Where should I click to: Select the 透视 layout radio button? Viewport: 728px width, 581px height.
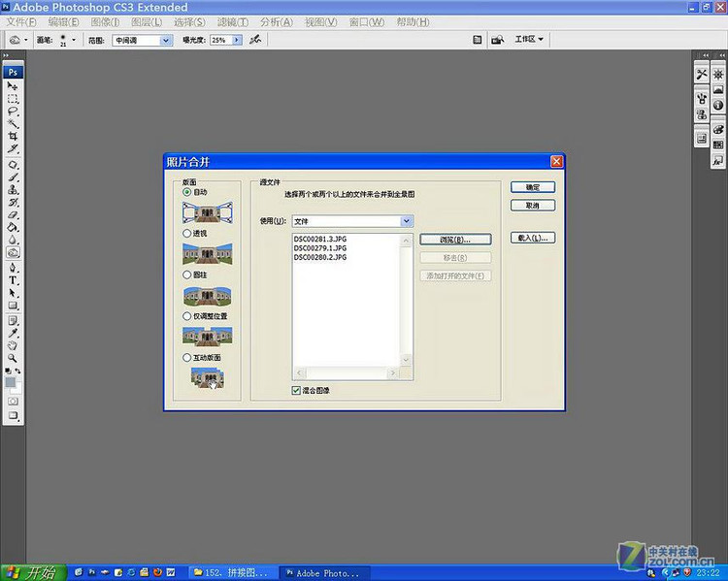pyautogui.click(x=186, y=233)
